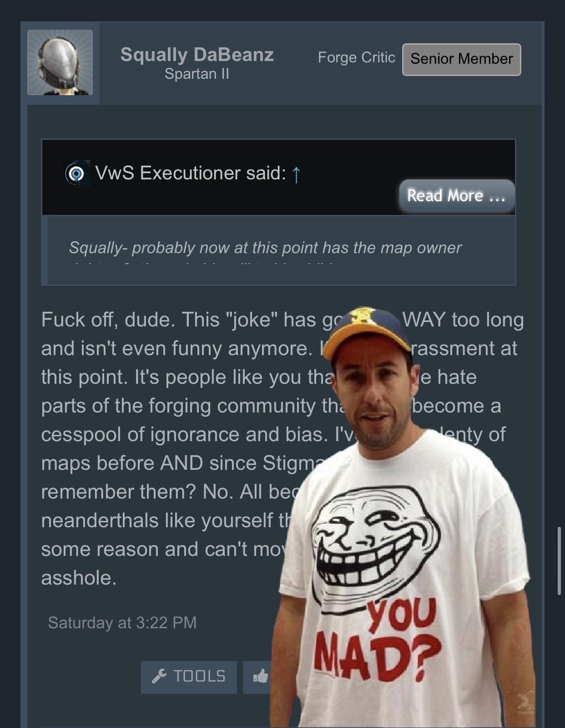The height and width of the screenshot is (728, 565).
Task: Expand the quote with Read More
Action: pos(456,196)
